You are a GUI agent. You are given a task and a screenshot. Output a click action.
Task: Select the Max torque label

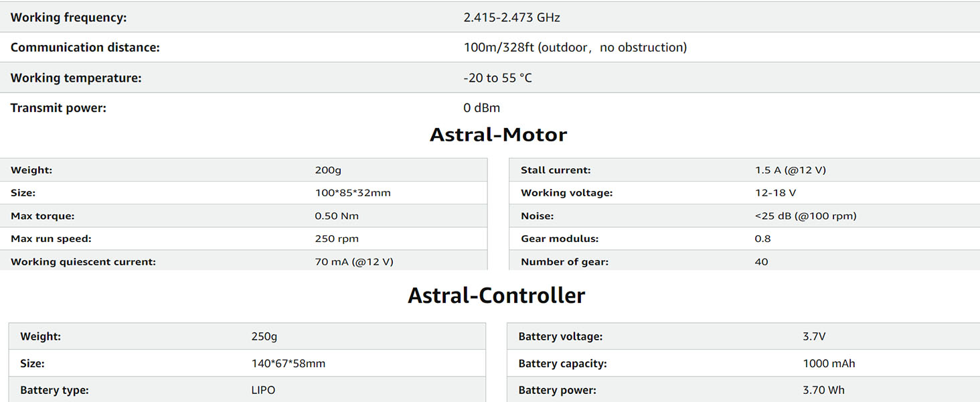click(42, 216)
